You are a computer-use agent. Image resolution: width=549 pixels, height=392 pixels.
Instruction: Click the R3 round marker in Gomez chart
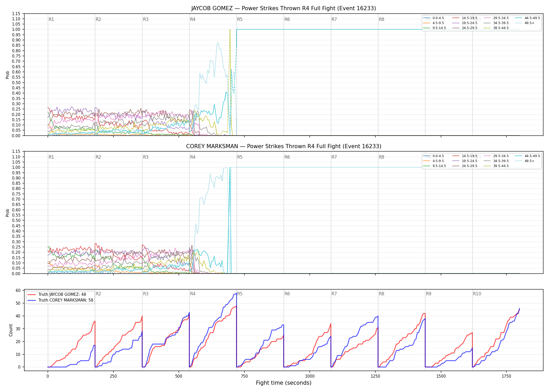pos(146,19)
